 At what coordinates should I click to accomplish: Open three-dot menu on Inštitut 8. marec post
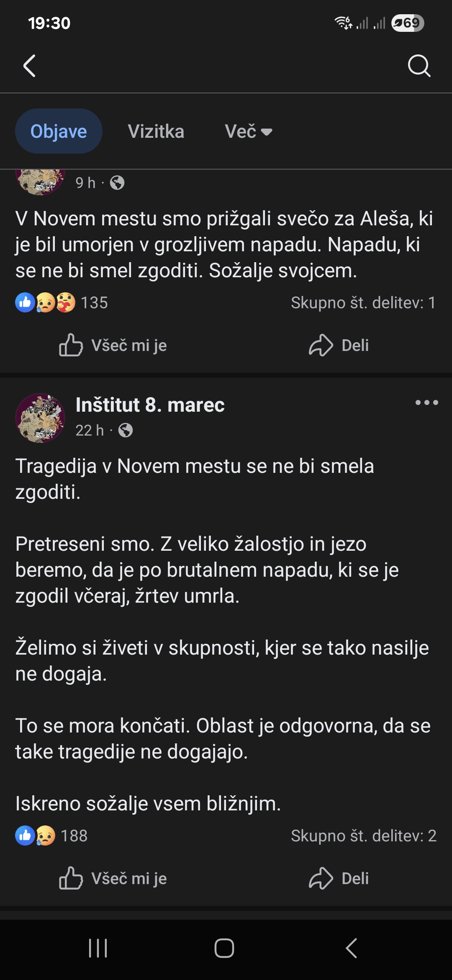tap(426, 403)
